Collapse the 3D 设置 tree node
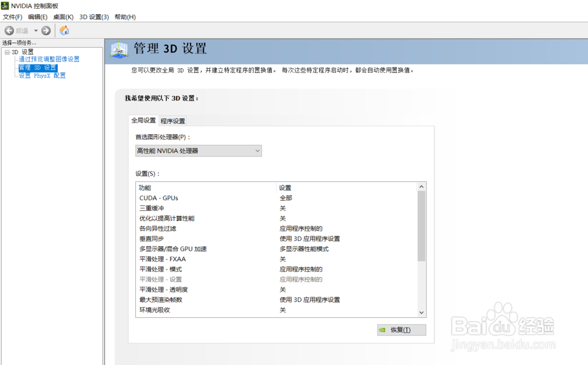Image resolution: width=588 pixels, height=365 pixels. [6, 51]
